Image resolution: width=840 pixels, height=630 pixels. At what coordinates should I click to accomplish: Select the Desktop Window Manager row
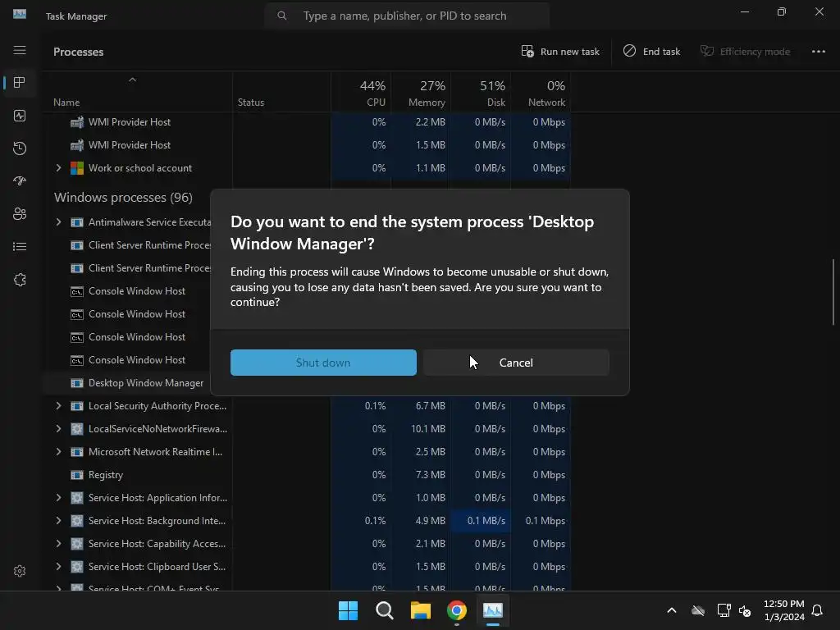click(x=127, y=383)
